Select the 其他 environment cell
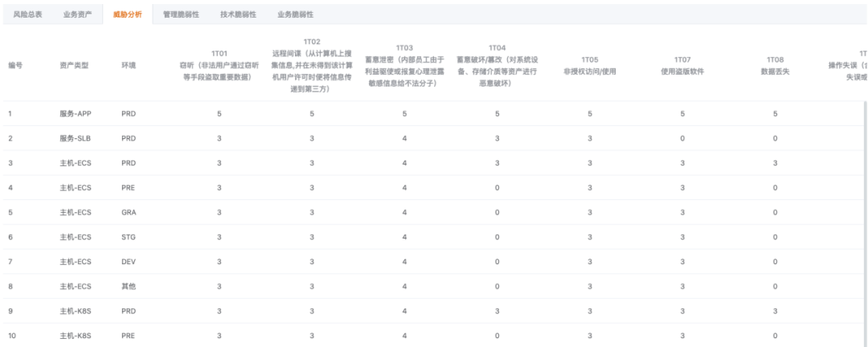 129,286
